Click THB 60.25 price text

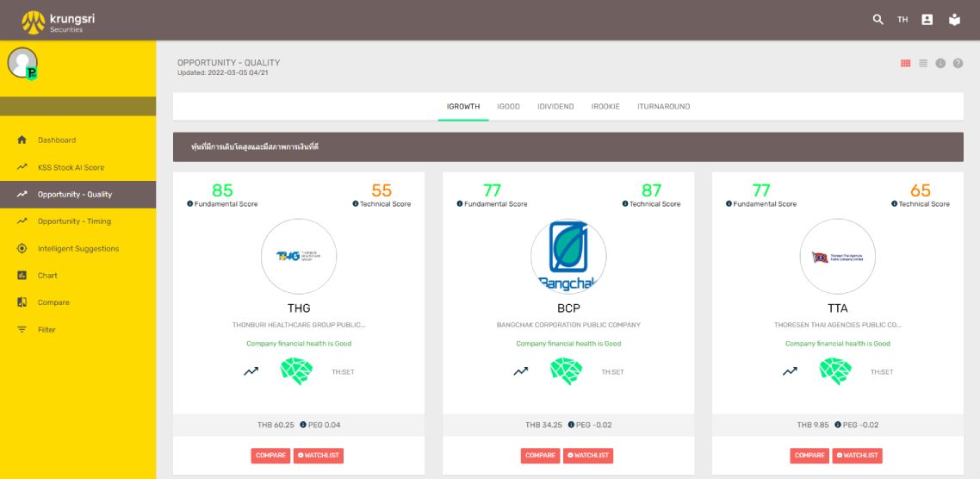pos(276,426)
